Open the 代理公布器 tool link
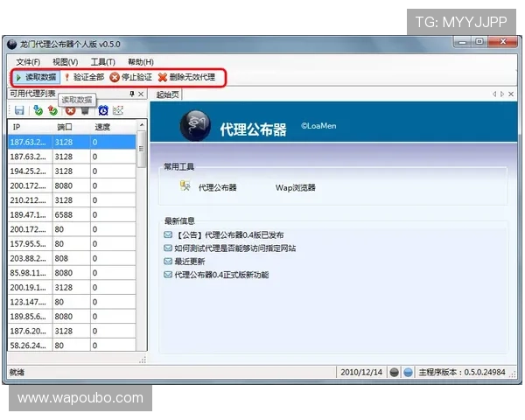 pyautogui.click(x=218, y=187)
